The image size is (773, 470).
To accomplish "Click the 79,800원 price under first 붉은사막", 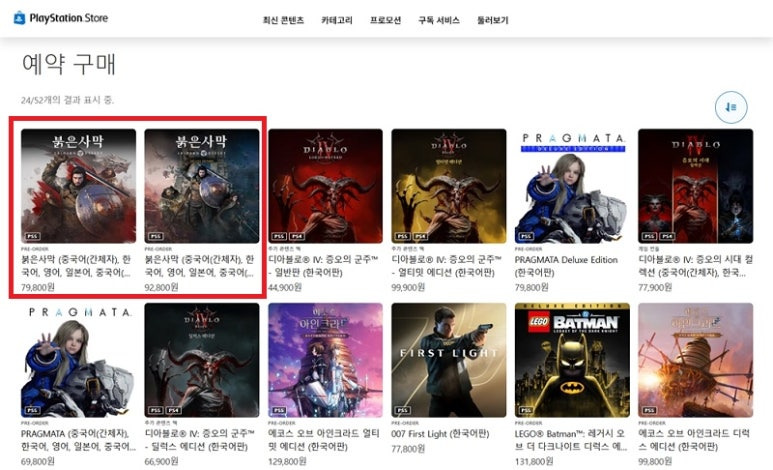I will [x=37, y=287].
